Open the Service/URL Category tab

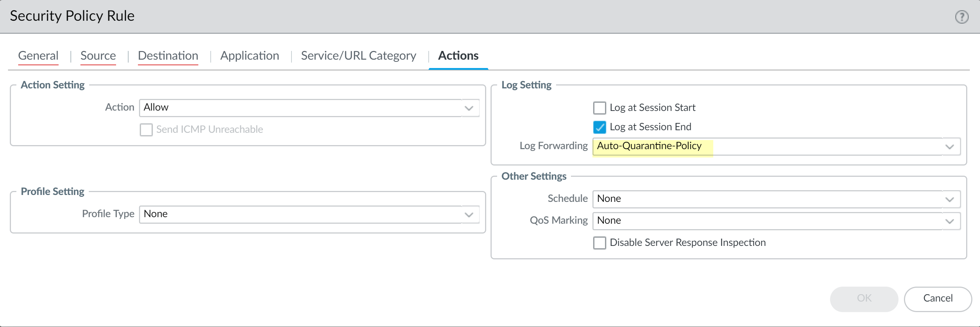pyautogui.click(x=358, y=56)
